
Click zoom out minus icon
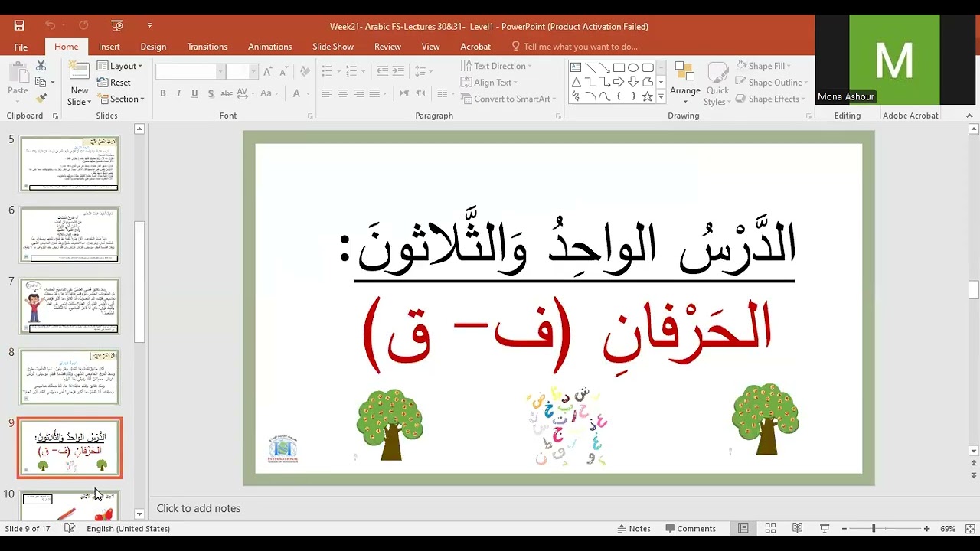click(844, 529)
